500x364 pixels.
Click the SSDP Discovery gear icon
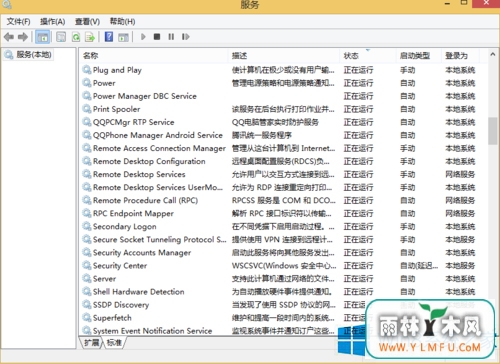coord(87,304)
